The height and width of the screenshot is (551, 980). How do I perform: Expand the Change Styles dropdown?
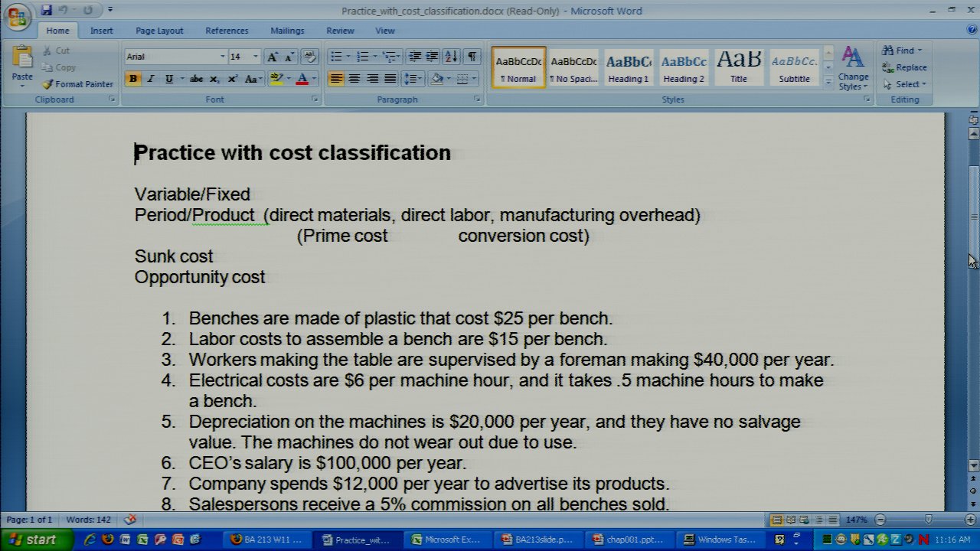tap(853, 69)
